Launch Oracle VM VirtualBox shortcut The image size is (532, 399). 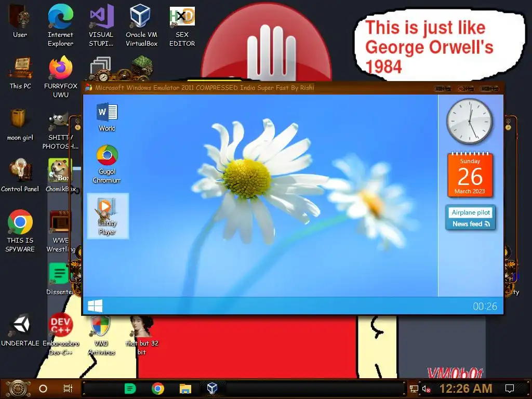click(x=141, y=25)
